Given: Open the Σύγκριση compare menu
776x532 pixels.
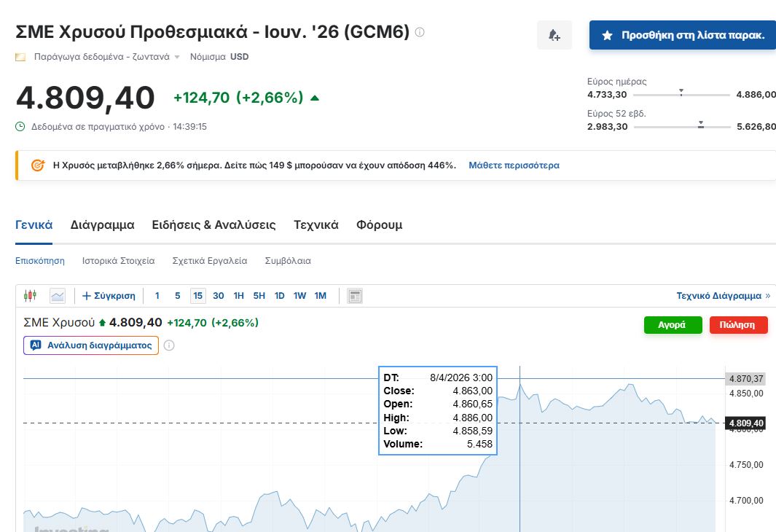Looking at the screenshot, I should 109,296.
